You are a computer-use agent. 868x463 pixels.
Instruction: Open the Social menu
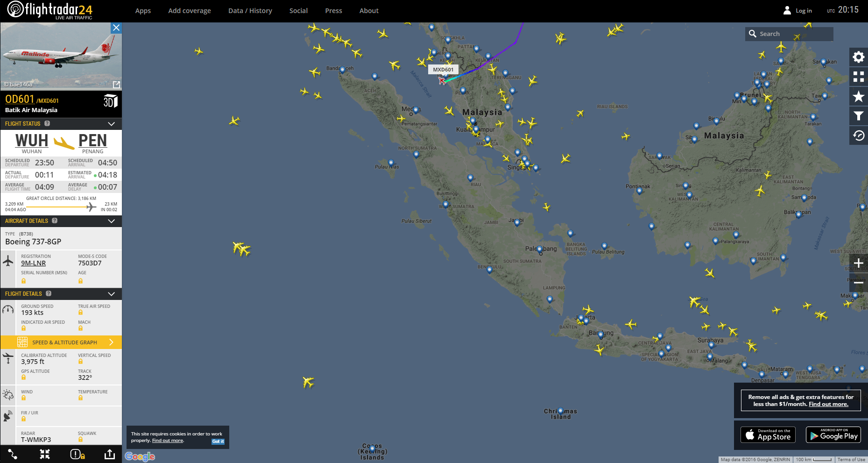[x=298, y=11]
